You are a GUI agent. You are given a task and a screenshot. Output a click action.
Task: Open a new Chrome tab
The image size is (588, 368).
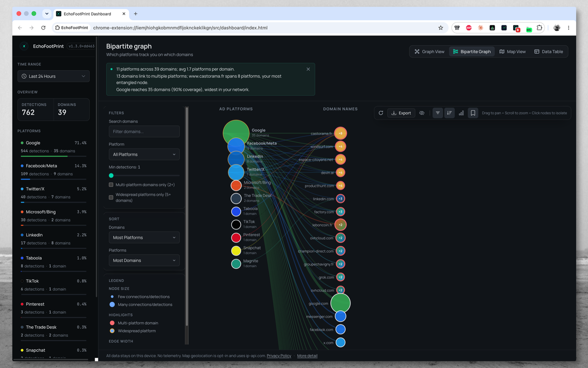[x=136, y=14]
